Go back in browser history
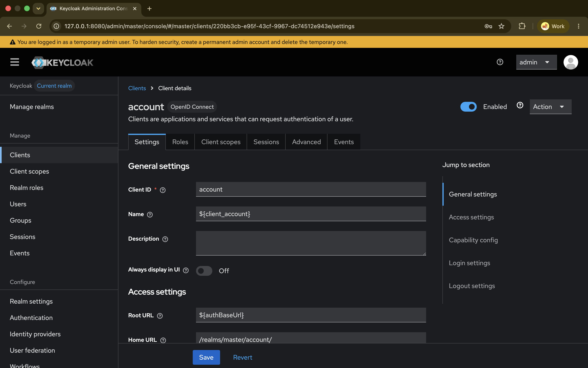Screen dimensions: 588x368 (x=9, y=26)
